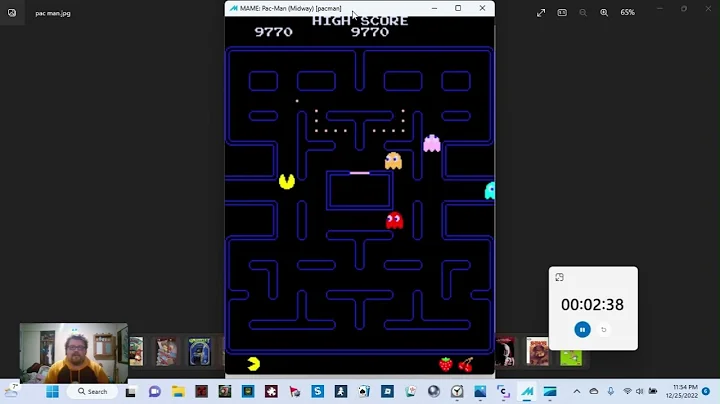Click the strawberry bonus fruit icon
This screenshot has width=720, height=404.
coord(445,365)
